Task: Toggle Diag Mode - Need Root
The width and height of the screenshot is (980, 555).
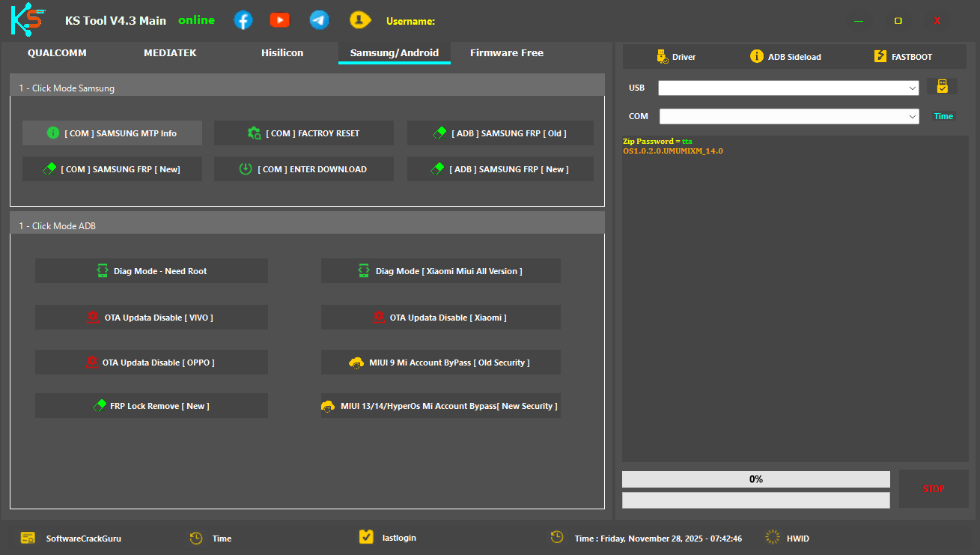Action: [x=150, y=270]
